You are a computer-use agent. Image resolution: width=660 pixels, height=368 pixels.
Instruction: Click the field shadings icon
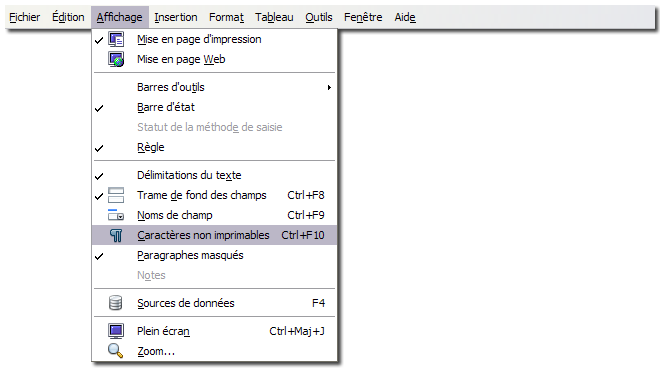coord(116,195)
